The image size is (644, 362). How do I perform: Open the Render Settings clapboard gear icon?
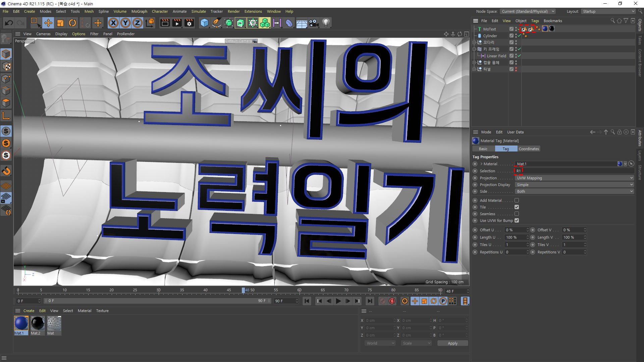click(x=189, y=23)
